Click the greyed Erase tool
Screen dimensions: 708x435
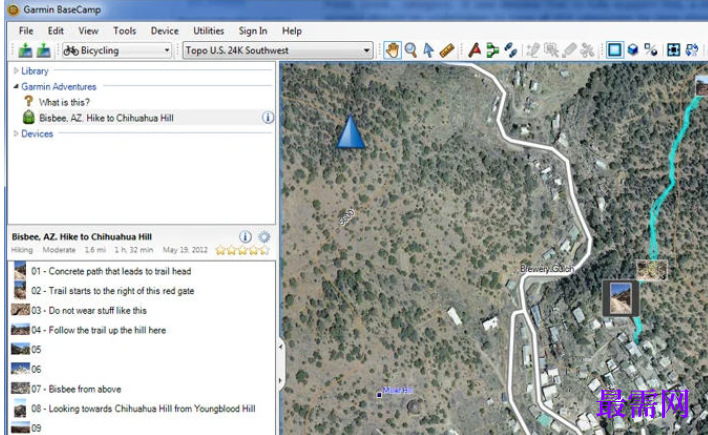pyautogui.click(x=569, y=50)
